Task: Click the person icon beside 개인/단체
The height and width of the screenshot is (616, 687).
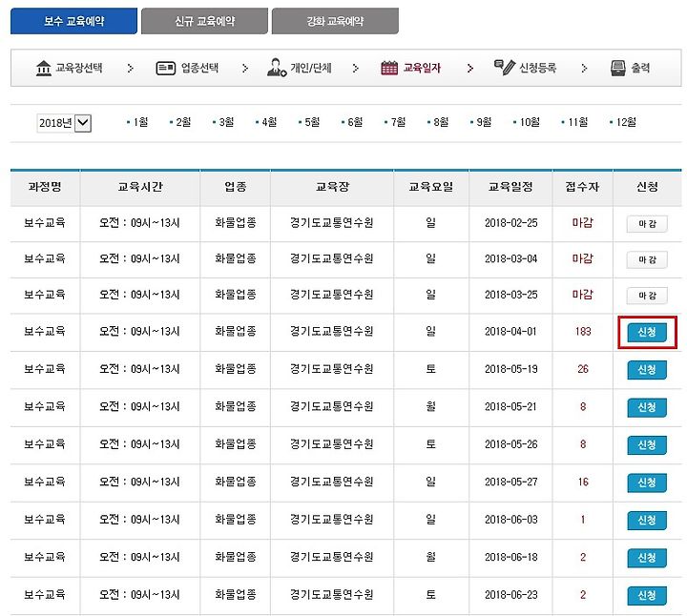Action: (x=277, y=68)
